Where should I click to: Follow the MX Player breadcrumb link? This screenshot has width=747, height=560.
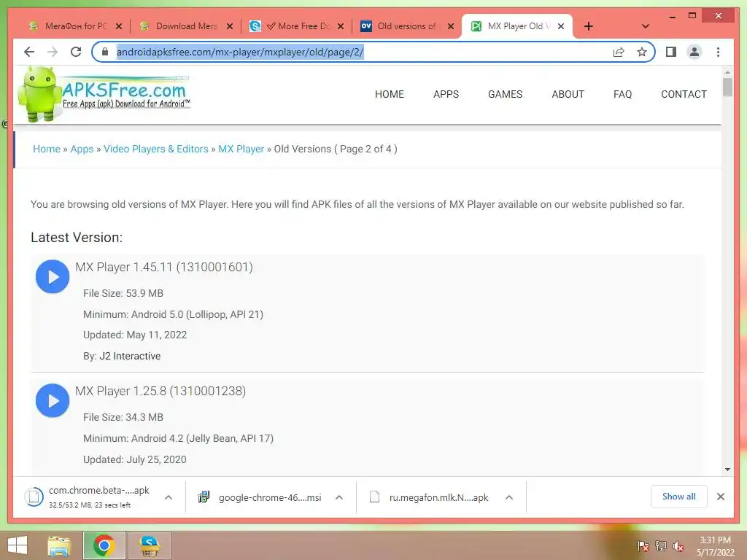[241, 149]
